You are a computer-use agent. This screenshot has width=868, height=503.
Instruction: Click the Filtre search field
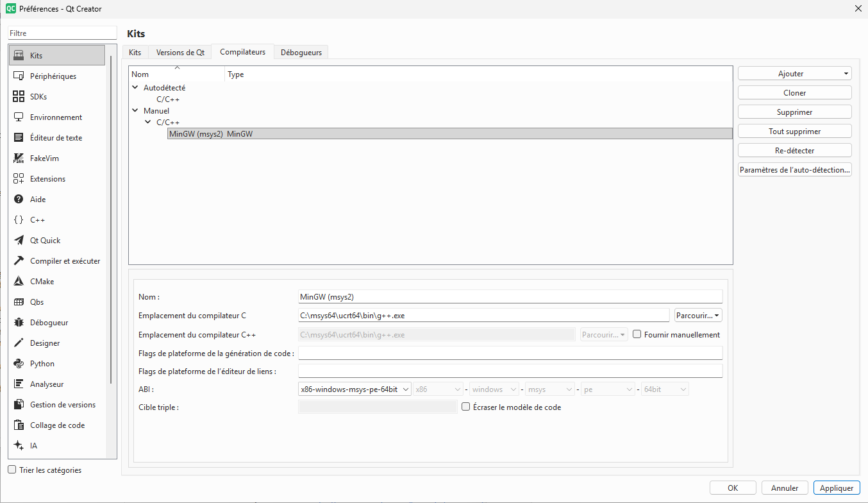tap(62, 33)
